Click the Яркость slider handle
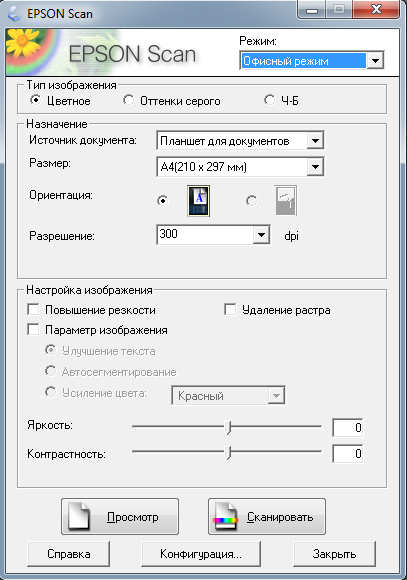The height and width of the screenshot is (580, 407). pyautogui.click(x=229, y=427)
